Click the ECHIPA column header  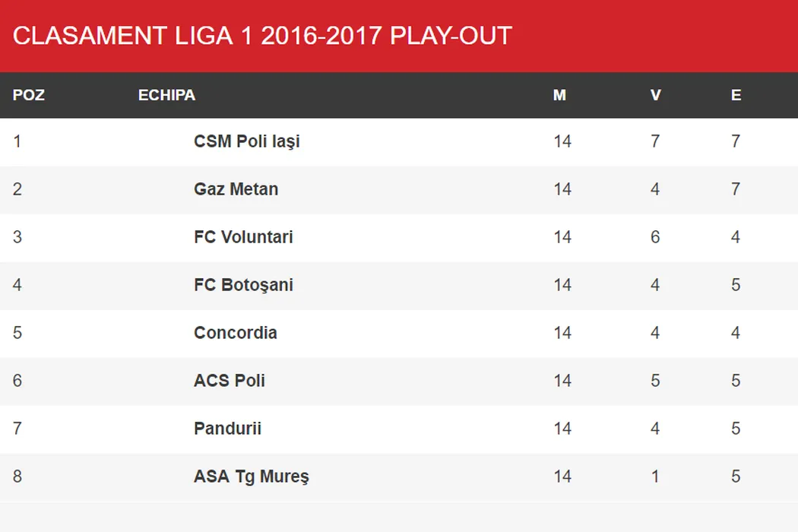[x=166, y=95]
